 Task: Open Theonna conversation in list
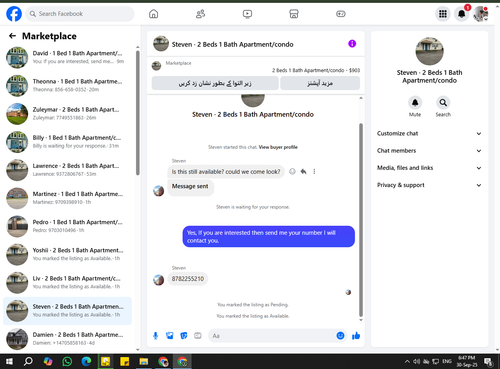(67, 85)
